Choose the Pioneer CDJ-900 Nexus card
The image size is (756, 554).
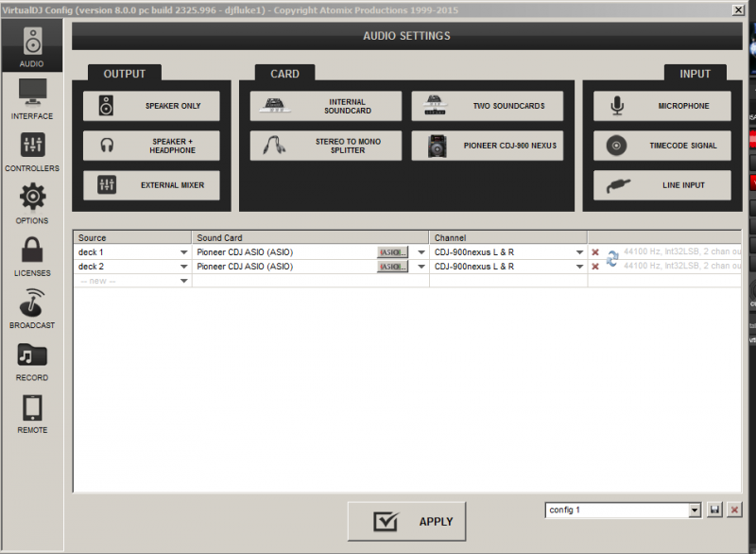pos(487,146)
